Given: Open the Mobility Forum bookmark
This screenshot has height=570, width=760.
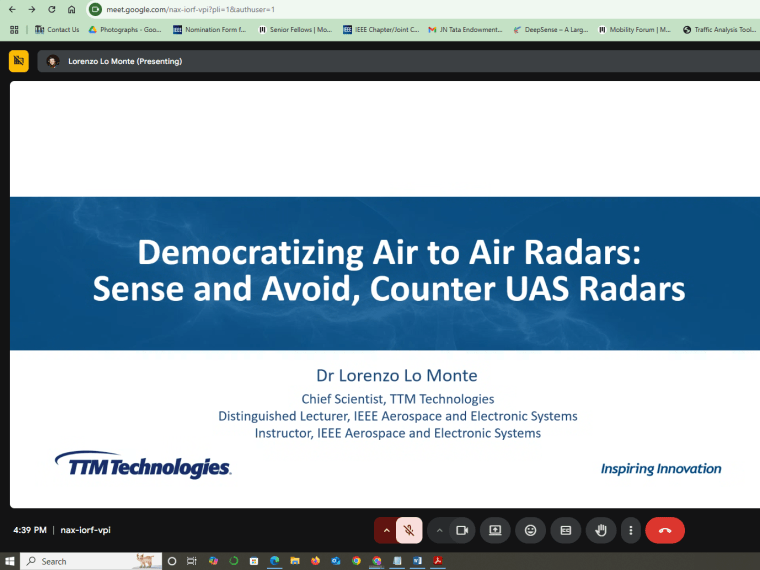Looking at the screenshot, I should click(x=634, y=30).
